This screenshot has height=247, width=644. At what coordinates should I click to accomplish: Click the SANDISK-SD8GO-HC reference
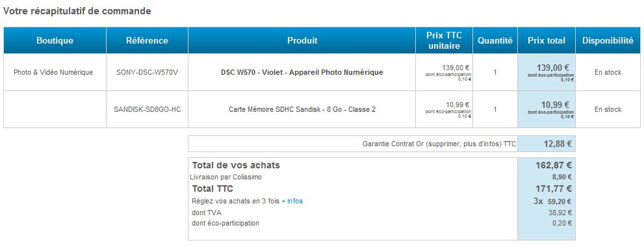[147, 109]
